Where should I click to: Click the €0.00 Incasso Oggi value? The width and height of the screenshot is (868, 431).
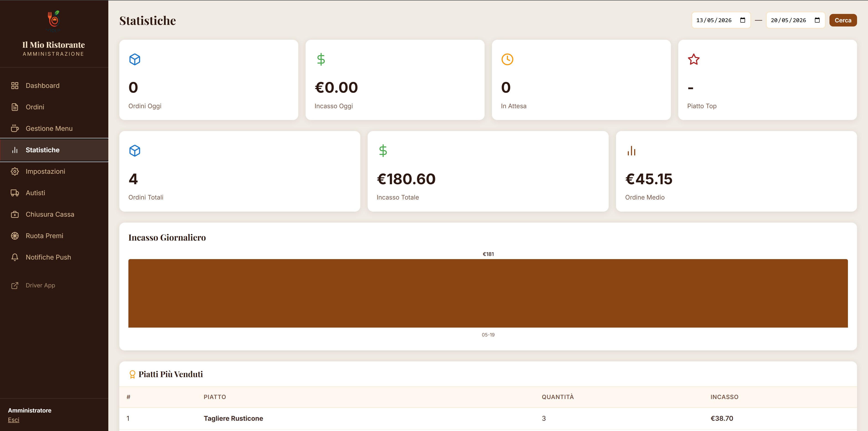336,88
